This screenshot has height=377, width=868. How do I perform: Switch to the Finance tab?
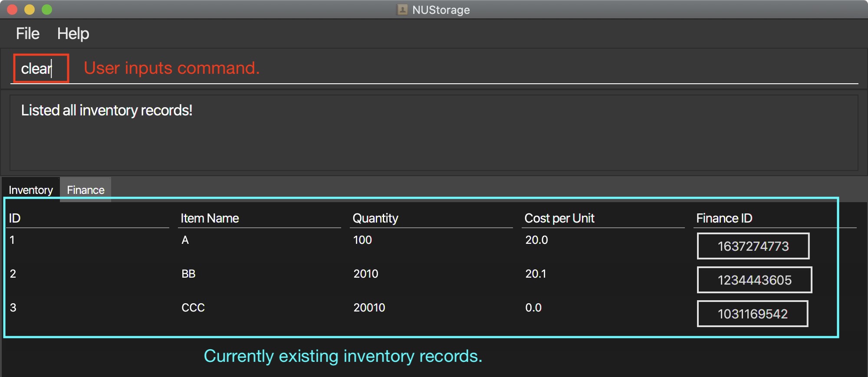point(85,190)
